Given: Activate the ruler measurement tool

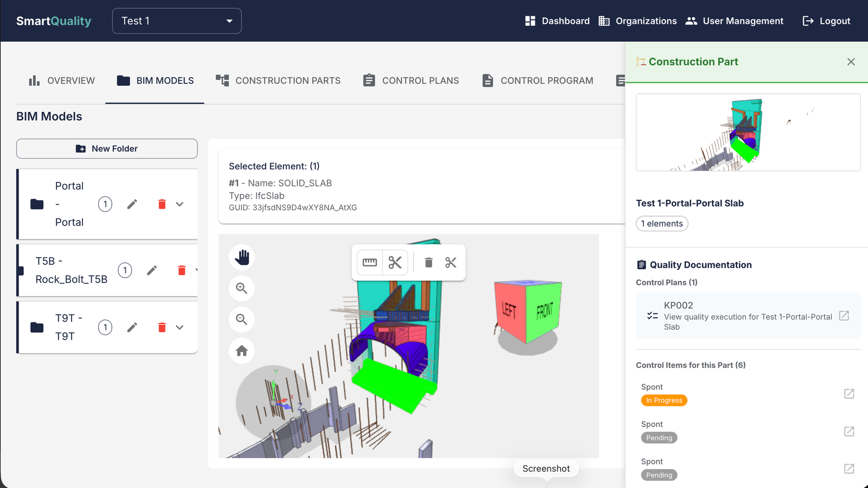Looking at the screenshot, I should [370, 263].
